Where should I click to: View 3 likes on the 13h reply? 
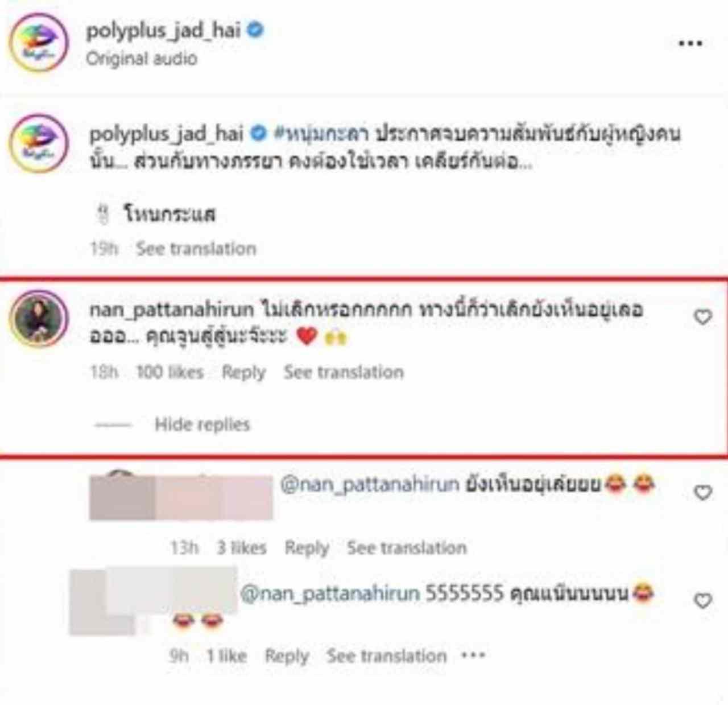241,548
